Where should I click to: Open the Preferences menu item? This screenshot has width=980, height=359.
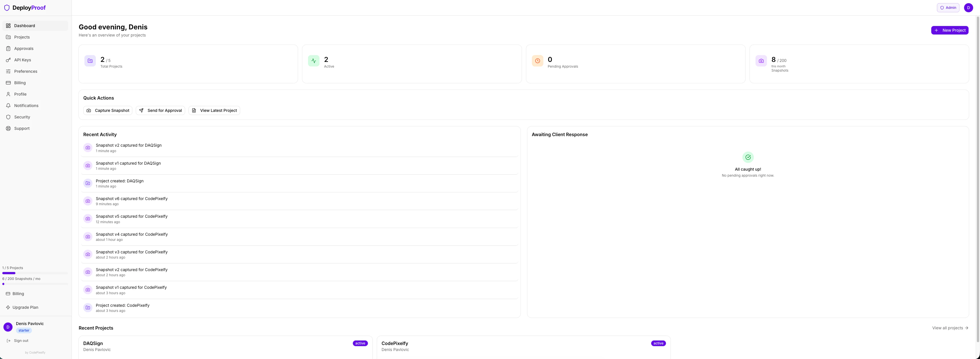click(x=25, y=71)
